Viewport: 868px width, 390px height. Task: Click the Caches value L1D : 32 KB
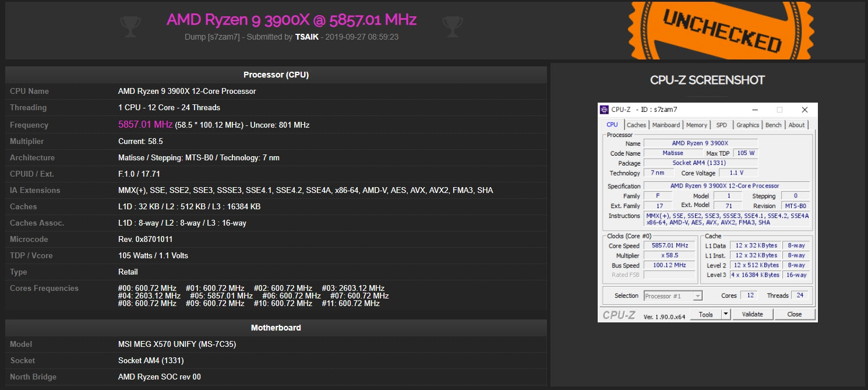pyautogui.click(x=189, y=206)
